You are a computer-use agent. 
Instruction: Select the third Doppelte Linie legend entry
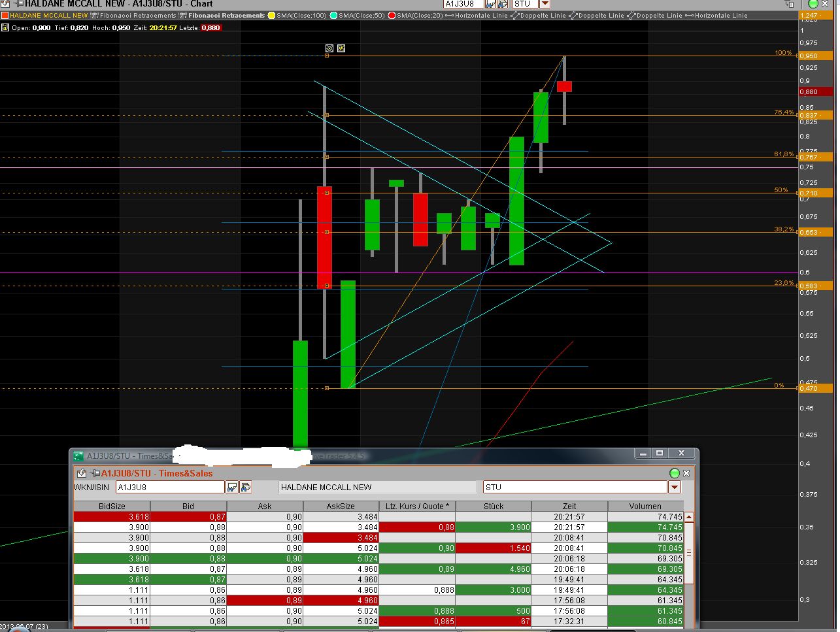(x=656, y=15)
